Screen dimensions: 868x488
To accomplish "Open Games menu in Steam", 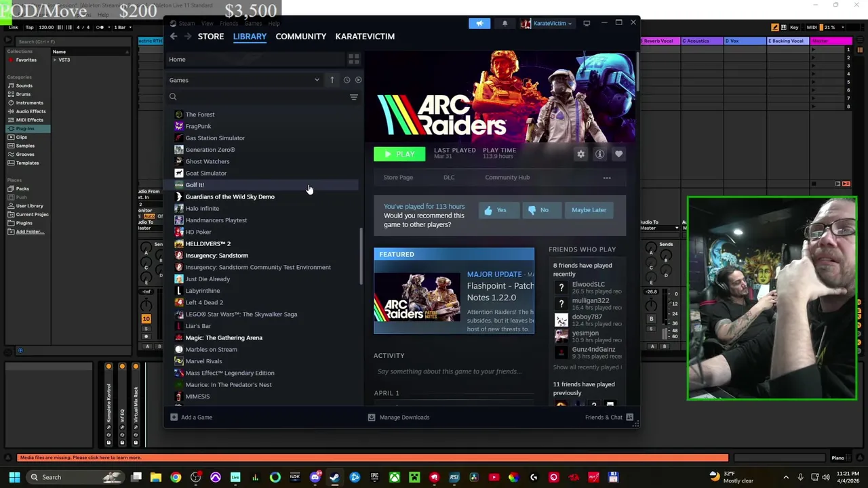I will (x=252, y=23).
